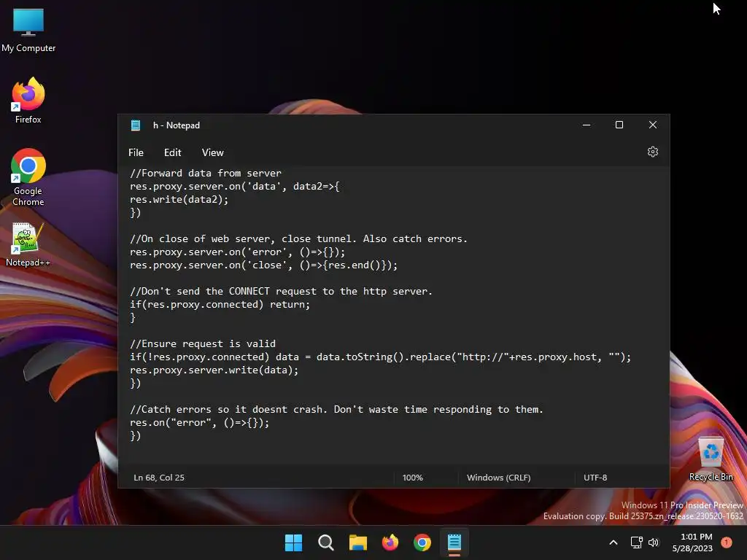Image resolution: width=747 pixels, height=560 pixels.
Task: Select the Google Chrome desktop shortcut
Action: click(28, 177)
